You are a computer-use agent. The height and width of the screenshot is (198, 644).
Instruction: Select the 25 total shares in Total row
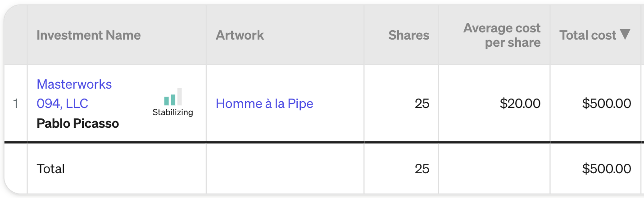pyautogui.click(x=422, y=169)
